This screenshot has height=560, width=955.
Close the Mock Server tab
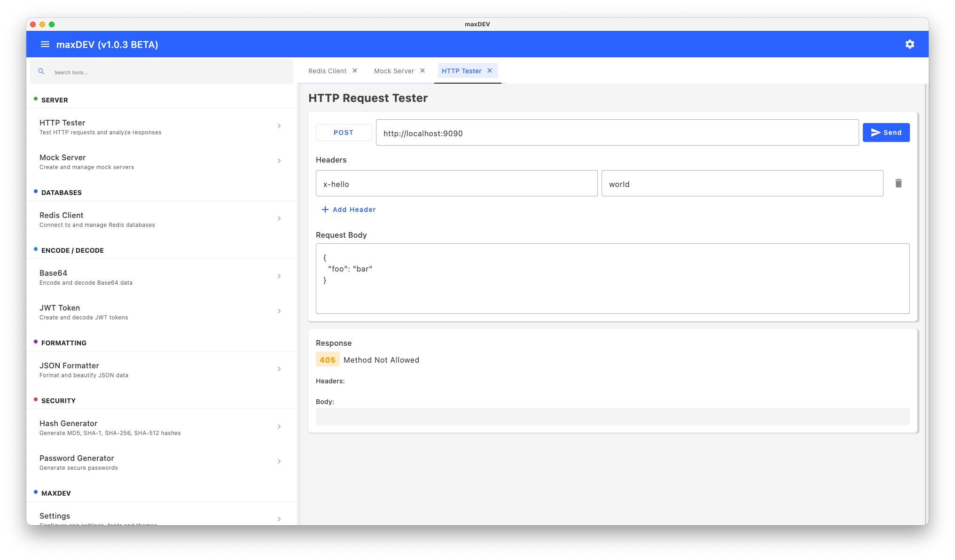tap(423, 70)
